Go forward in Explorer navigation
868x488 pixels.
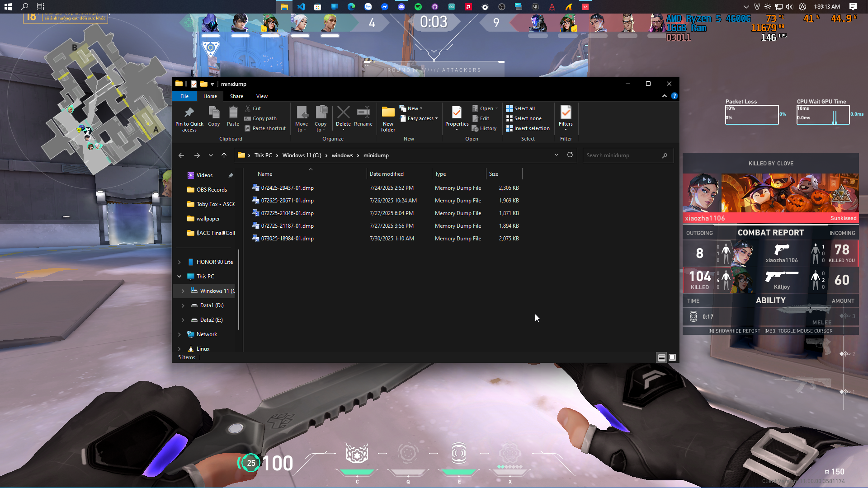click(197, 155)
